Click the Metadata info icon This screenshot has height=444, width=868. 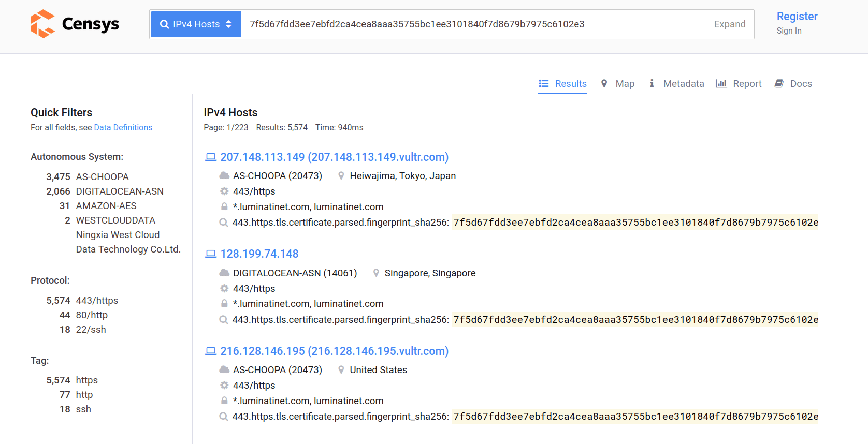652,83
